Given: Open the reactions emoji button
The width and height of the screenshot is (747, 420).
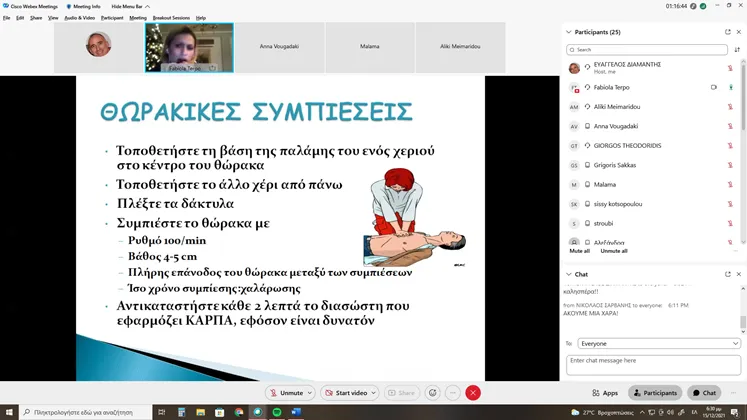Looking at the screenshot, I should 432,393.
